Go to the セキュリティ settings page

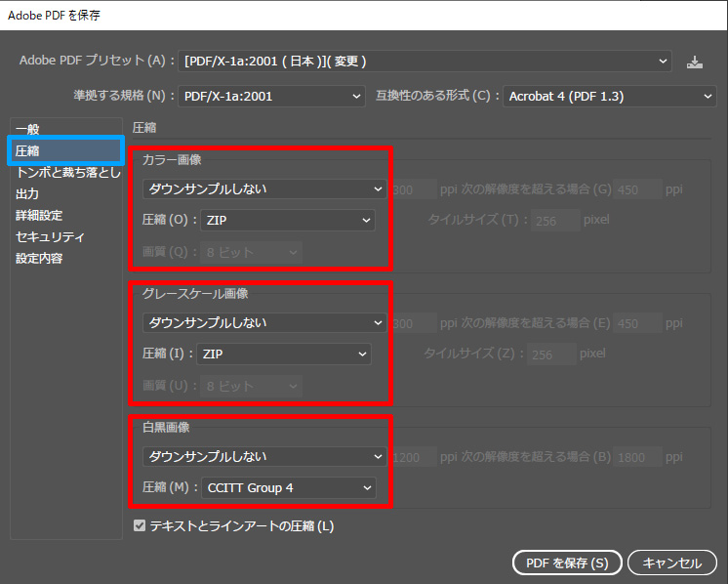pos(50,236)
